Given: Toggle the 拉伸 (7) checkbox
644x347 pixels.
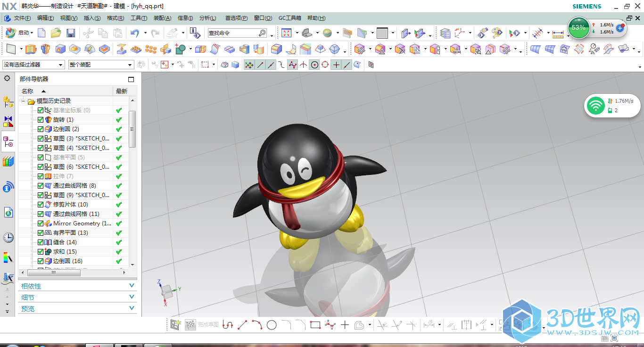Looking at the screenshot, I should [x=41, y=176].
